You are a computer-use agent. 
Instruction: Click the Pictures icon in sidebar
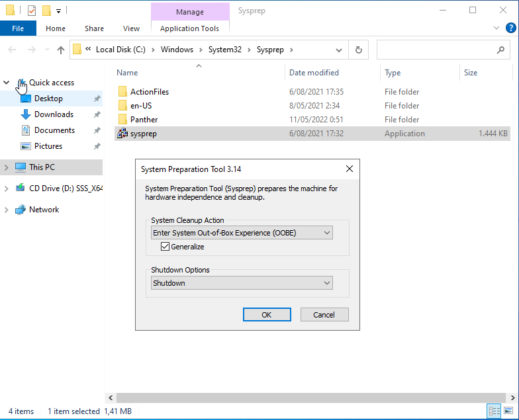pos(25,146)
